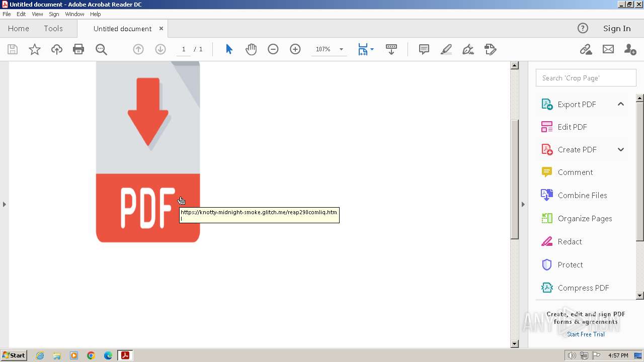Expand the Create PDF section
This screenshot has width=644, height=362.
click(621, 149)
